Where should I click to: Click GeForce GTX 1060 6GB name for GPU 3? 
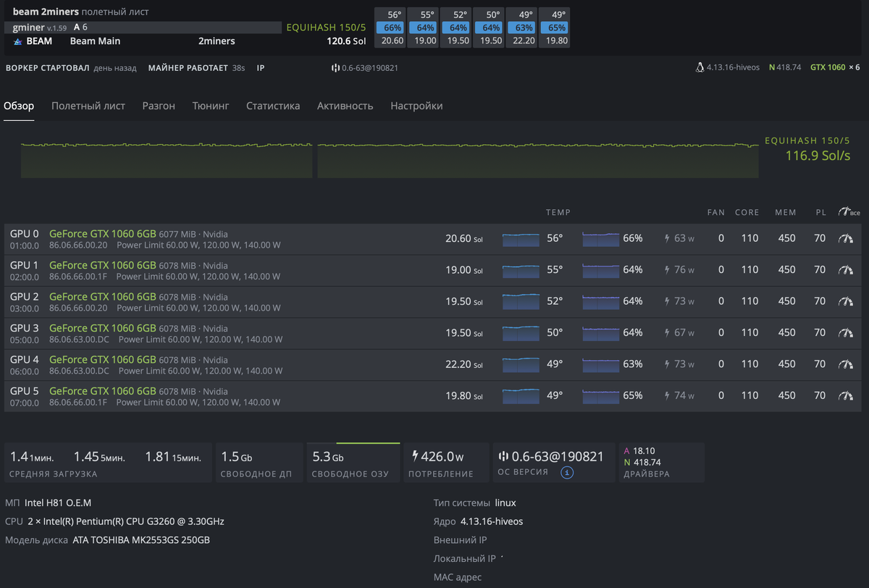[x=103, y=328]
